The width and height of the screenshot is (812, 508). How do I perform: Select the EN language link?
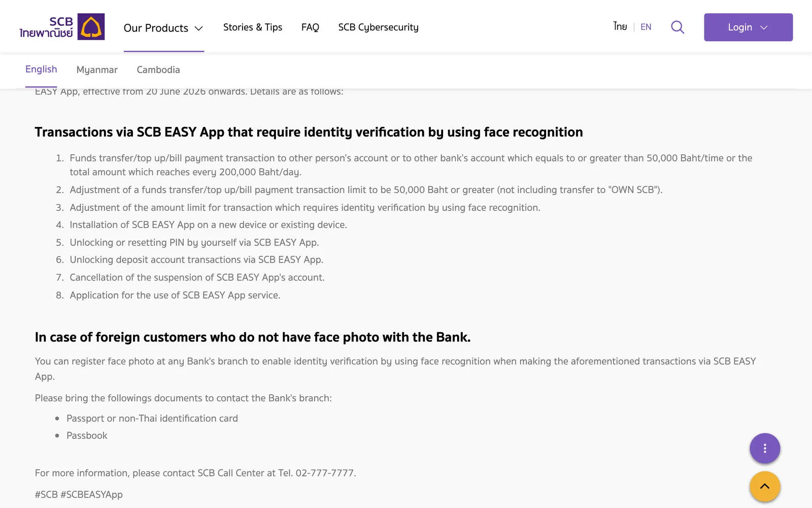click(x=646, y=27)
